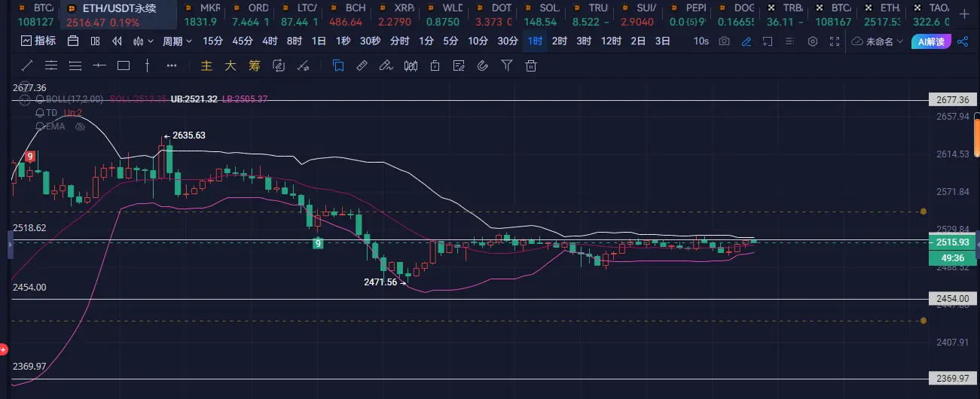The image size is (980, 399).
Task: Select the 45分 timeframe
Action: [x=243, y=41]
